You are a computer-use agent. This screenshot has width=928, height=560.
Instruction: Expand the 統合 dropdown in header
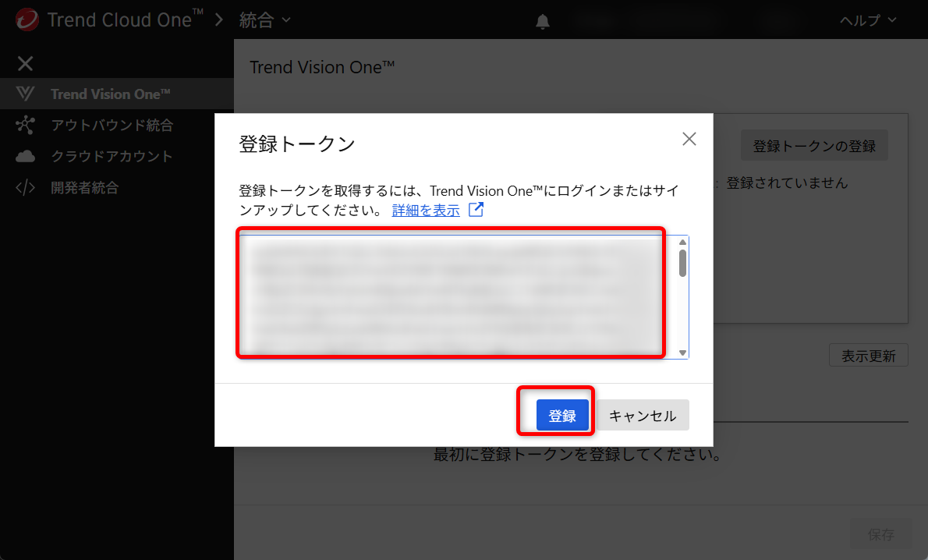coord(264,20)
